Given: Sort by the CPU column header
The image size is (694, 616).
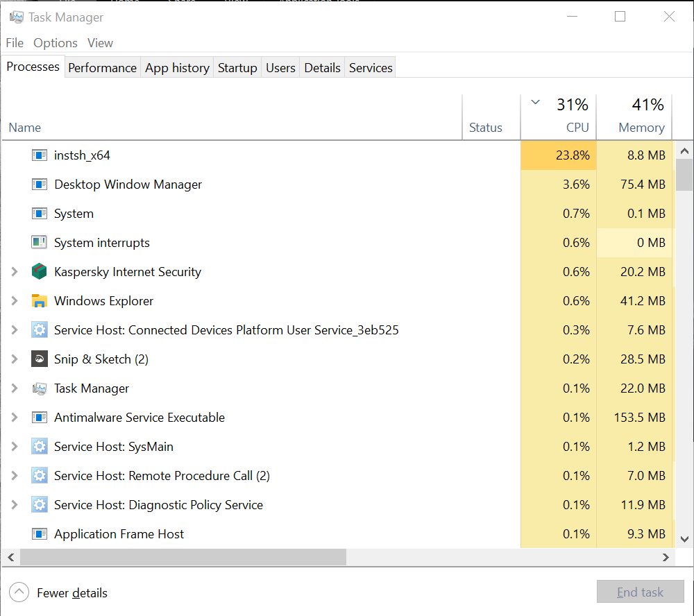Looking at the screenshot, I should [x=559, y=117].
